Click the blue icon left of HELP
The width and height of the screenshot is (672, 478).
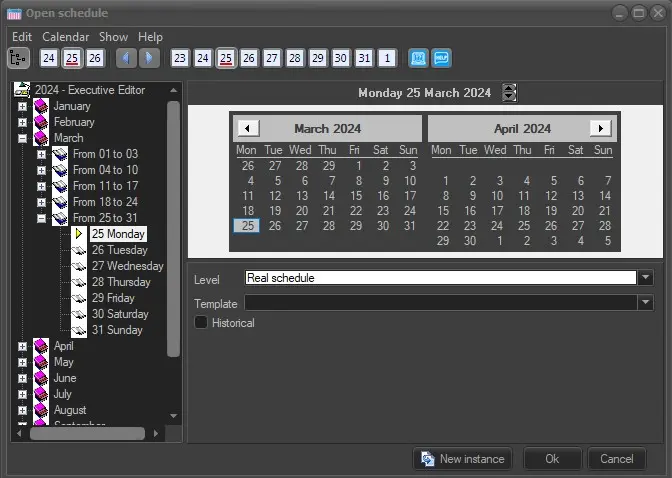pos(418,58)
